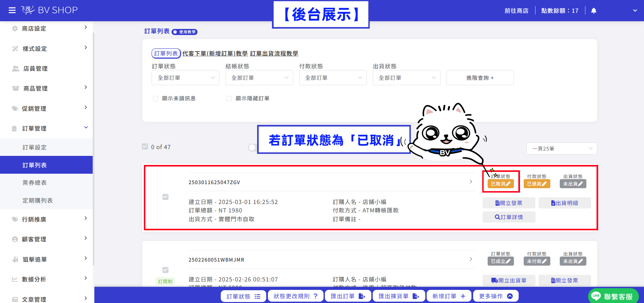Toggle the select-all checkbox beside 0 of 47
Viewport: 644px width, 303px height.
coord(145,147)
